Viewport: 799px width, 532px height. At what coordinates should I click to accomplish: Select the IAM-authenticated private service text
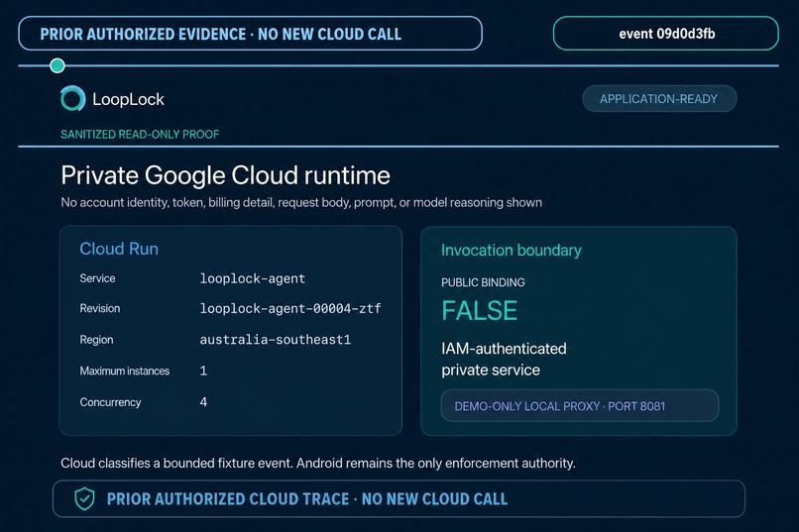tap(504, 360)
